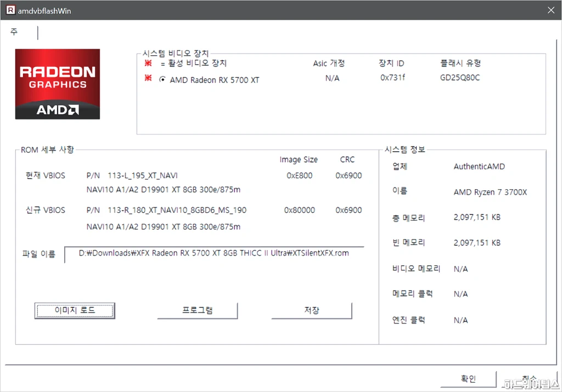Click the new VBIOS image size 0x80000
Viewport: 562px width, 392px height.
(x=299, y=210)
